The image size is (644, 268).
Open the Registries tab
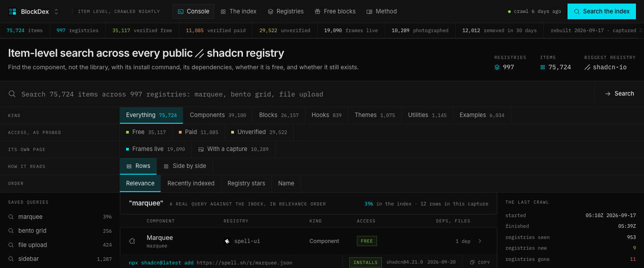click(285, 12)
